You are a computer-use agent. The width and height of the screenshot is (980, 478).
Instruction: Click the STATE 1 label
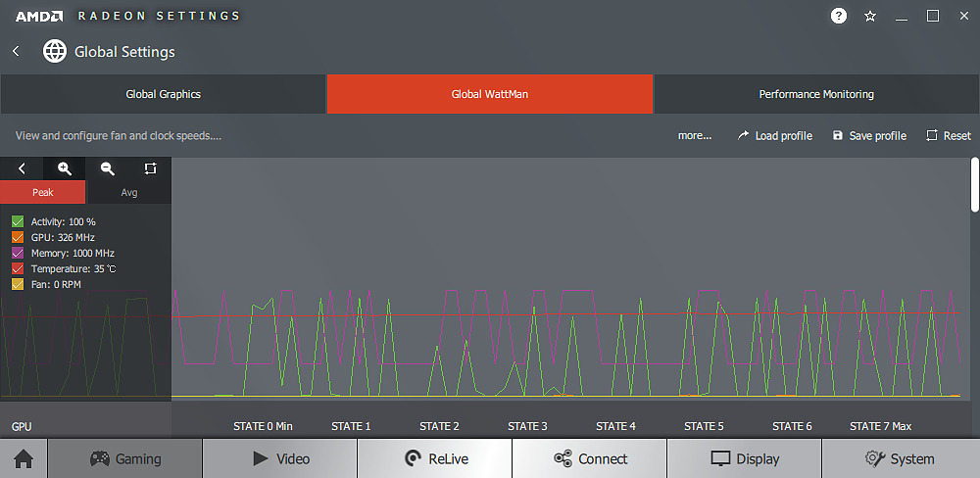[x=351, y=426]
